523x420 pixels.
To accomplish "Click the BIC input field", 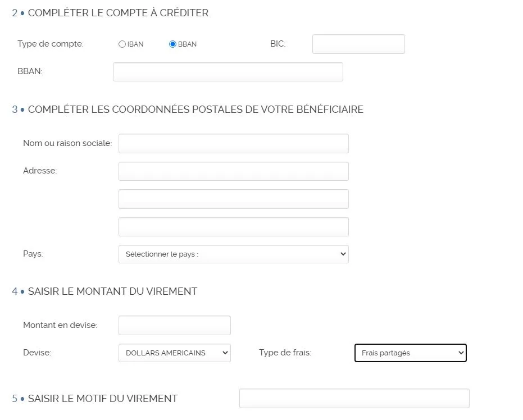I will click(358, 44).
